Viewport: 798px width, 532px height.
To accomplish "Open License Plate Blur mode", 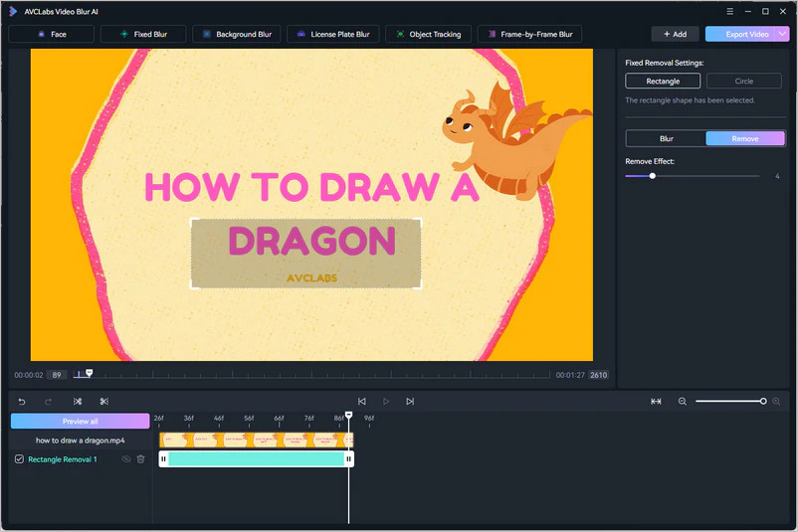I will coord(333,34).
